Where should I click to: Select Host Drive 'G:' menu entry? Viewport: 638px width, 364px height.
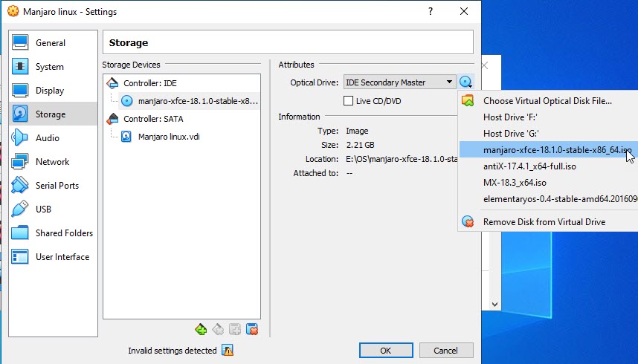(x=548, y=134)
